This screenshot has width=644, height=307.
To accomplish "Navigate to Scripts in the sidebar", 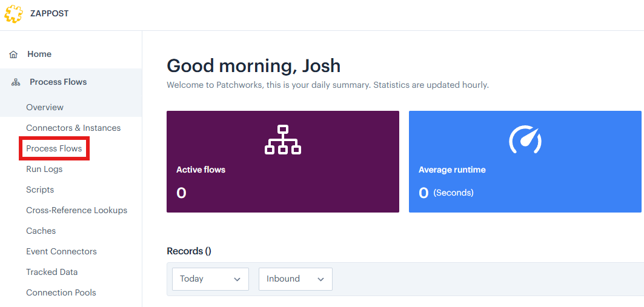I will point(40,190).
